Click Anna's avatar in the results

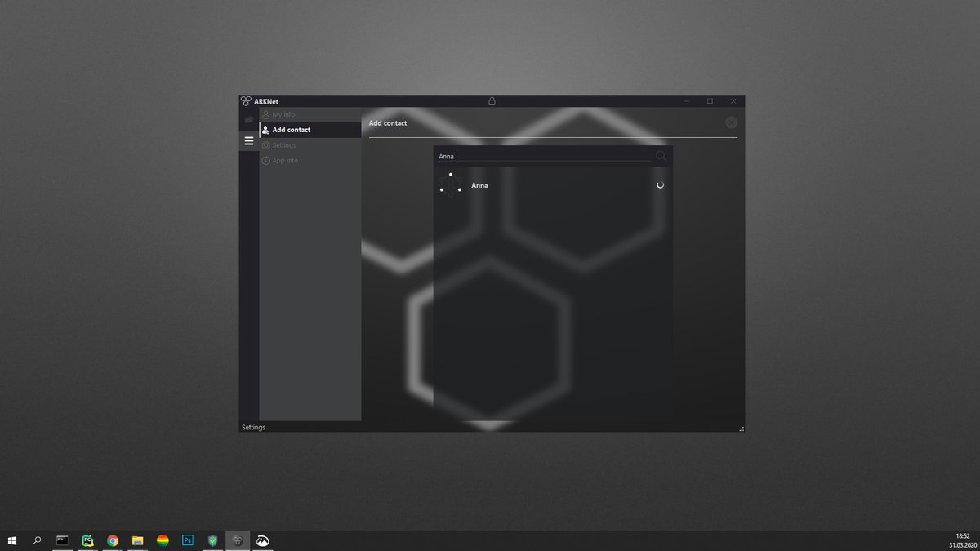tap(450, 184)
